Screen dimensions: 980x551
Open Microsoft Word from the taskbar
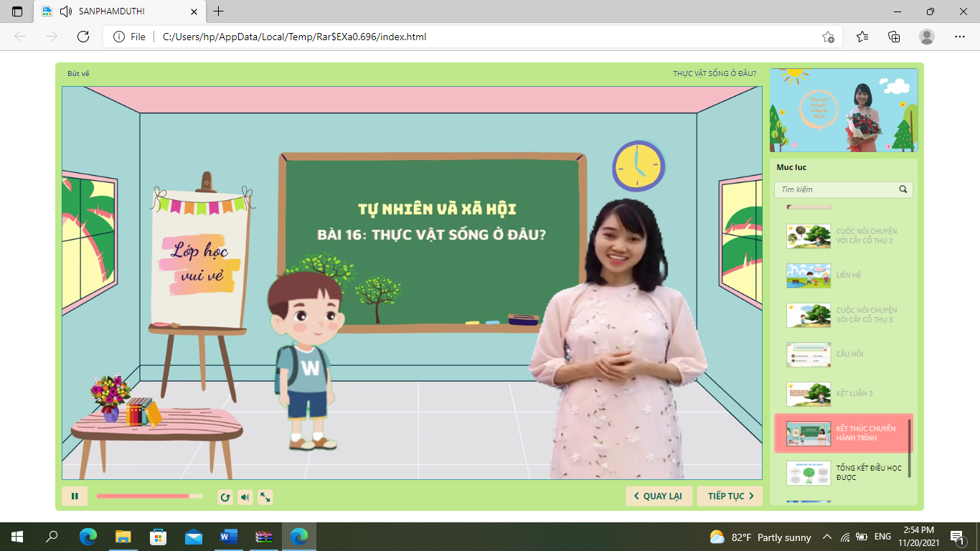pyautogui.click(x=229, y=537)
